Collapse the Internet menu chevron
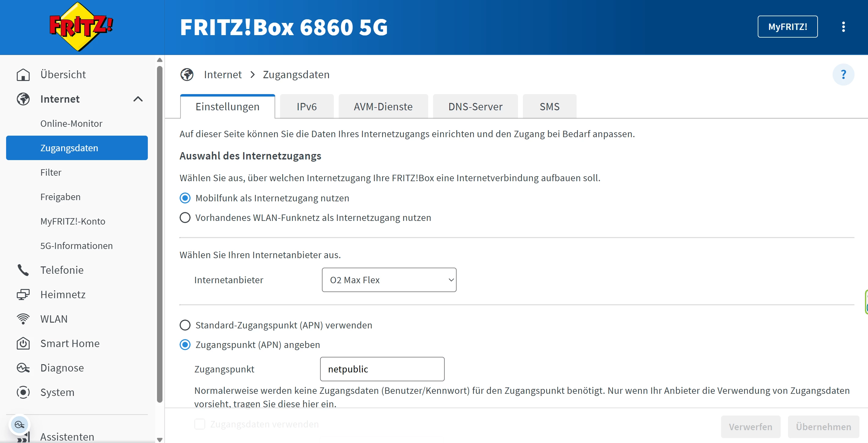 [138, 99]
